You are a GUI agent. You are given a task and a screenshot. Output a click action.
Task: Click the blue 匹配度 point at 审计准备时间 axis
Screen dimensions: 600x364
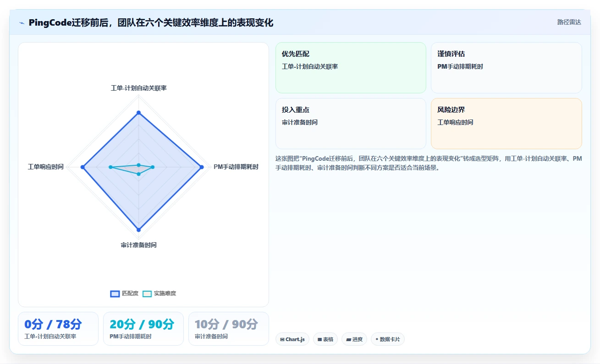point(138,230)
